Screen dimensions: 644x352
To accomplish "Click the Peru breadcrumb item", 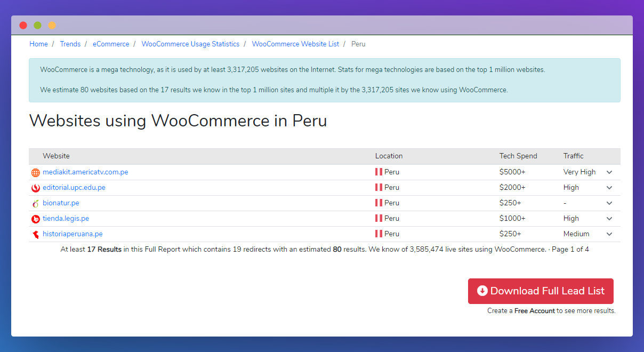I will pos(358,44).
